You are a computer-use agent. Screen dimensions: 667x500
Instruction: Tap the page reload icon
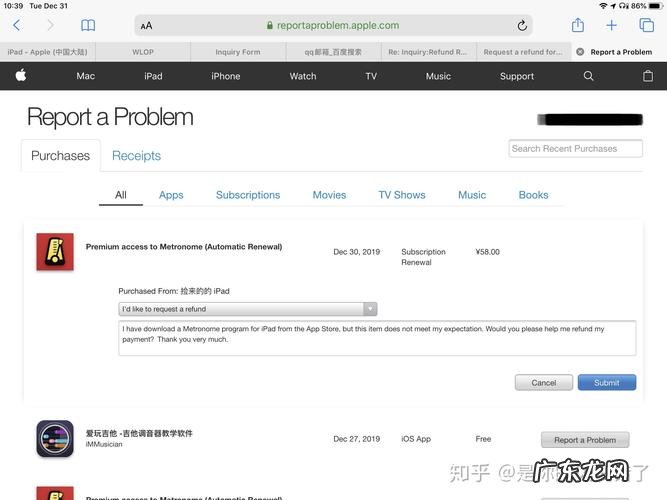522,25
